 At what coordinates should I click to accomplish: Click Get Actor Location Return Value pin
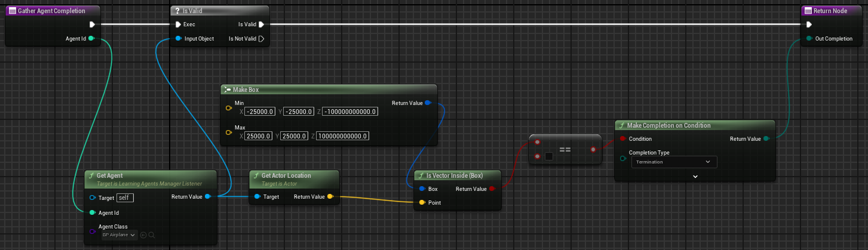330,197
